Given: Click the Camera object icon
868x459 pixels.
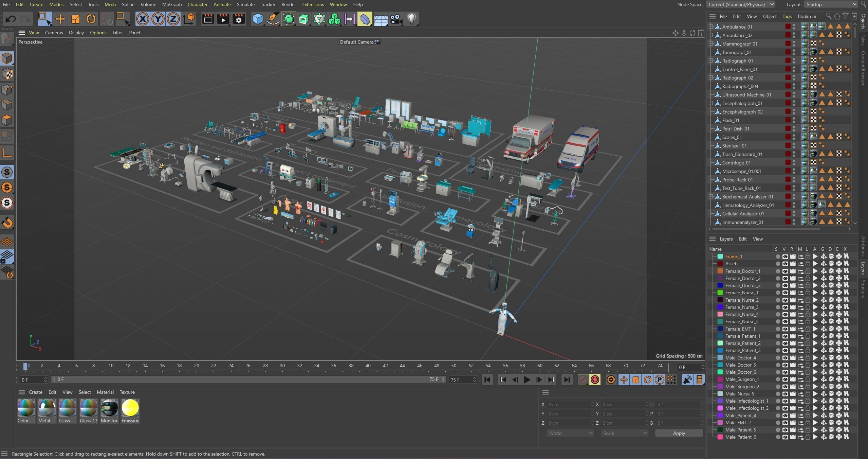Looking at the screenshot, I should coord(396,19).
